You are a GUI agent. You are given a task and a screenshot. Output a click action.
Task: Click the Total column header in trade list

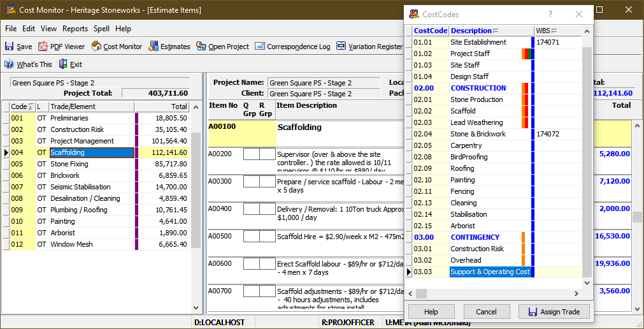coord(162,106)
